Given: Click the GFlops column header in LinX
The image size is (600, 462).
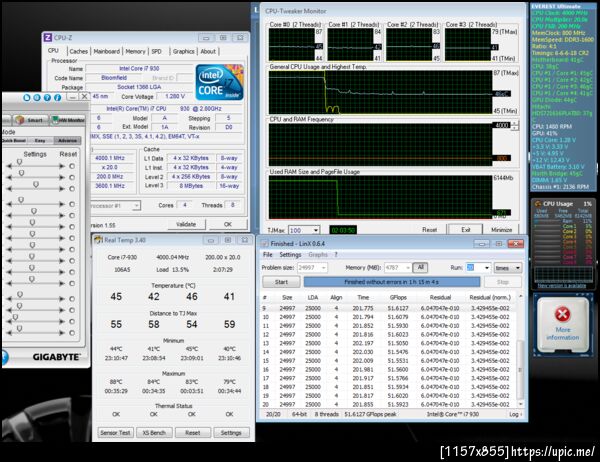Looking at the screenshot, I should coord(398,297).
